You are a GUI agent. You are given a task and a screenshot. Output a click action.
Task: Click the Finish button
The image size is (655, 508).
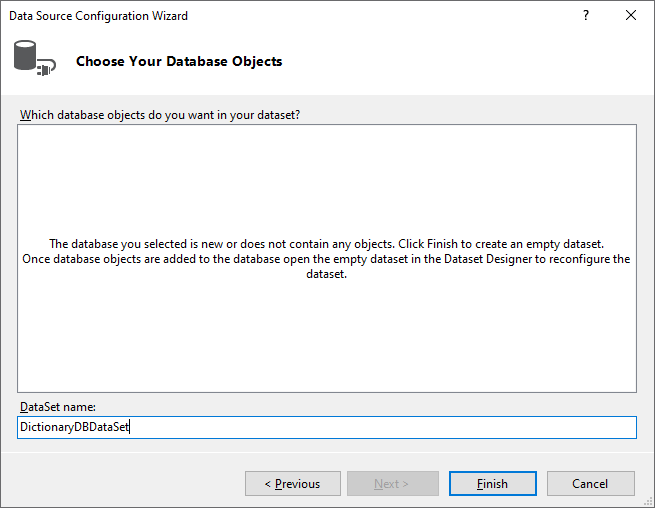(492, 484)
